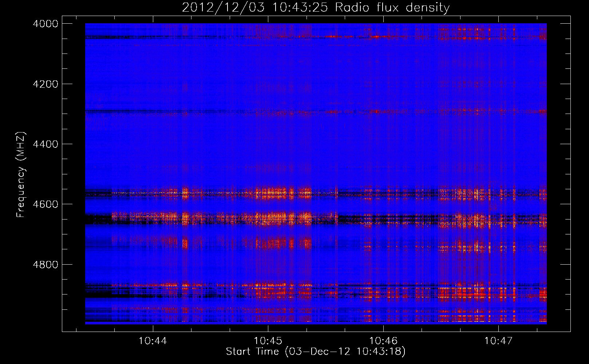Click the '10:46' time axis label
This screenshot has height=364, width=589.
coord(383,341)
